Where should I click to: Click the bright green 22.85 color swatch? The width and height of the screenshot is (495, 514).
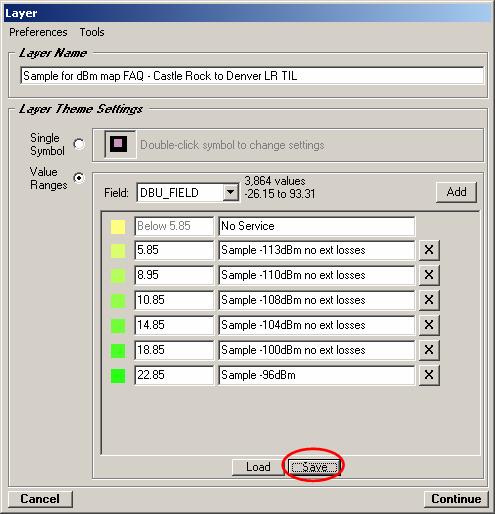(x=118, y=376)
